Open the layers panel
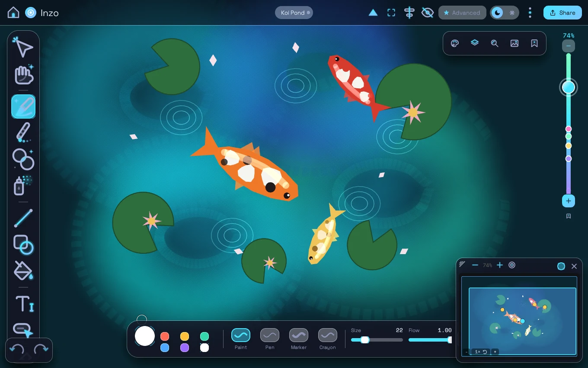The image size is (588, 368). click(x=475, y=43)
